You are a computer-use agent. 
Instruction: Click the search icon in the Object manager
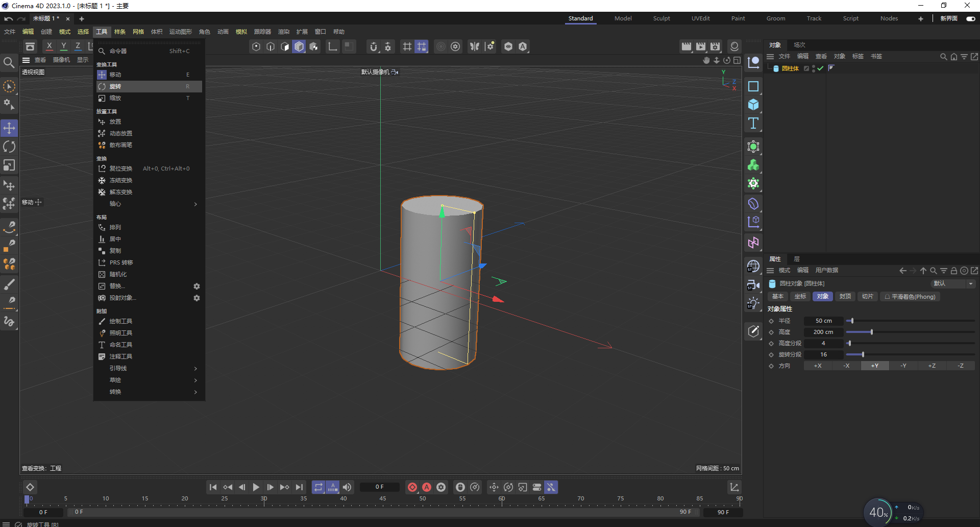pos(943,57)
